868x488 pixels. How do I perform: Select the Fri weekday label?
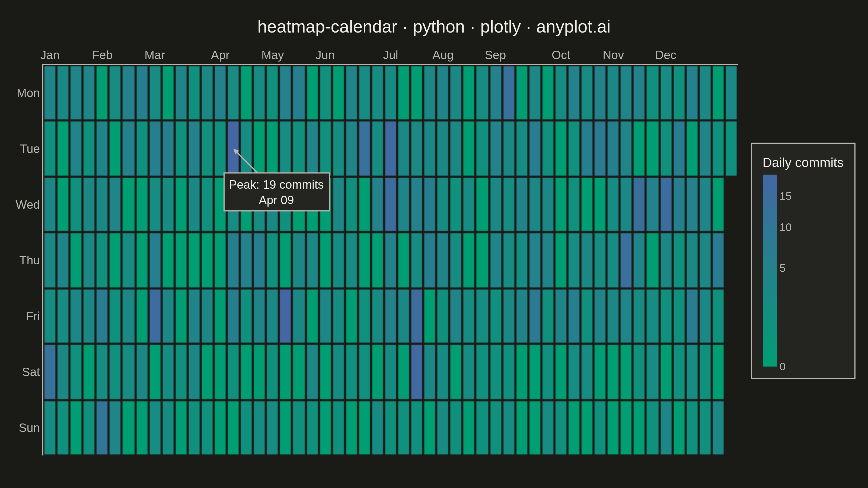pos(33,316)
